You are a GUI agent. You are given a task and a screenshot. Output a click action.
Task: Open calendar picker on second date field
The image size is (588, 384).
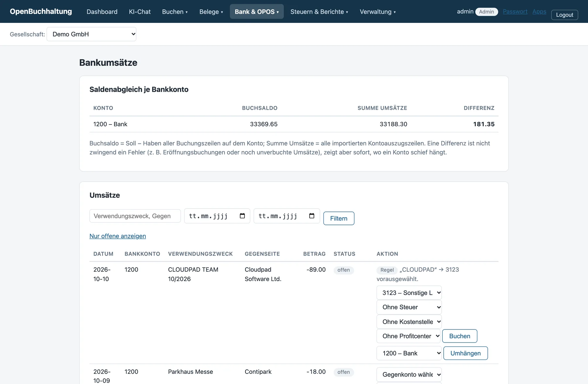click(312, 216)
